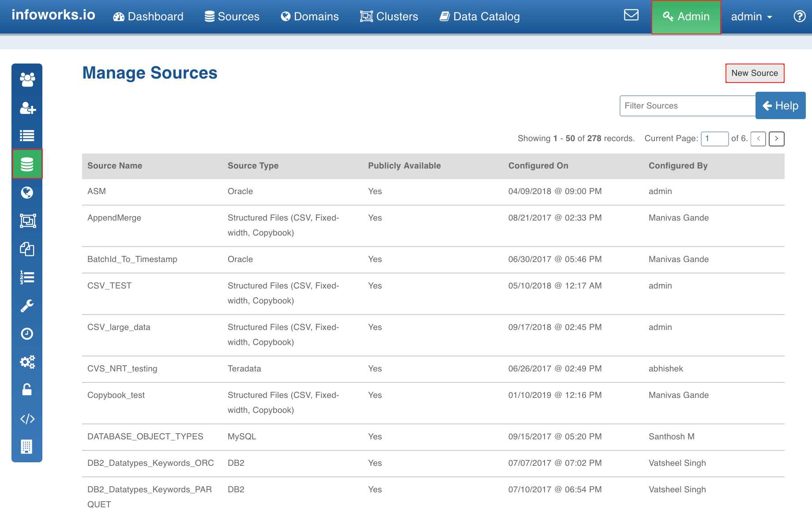Click the 09/17/2018 @ 02:45 PM date
Image resolution: width=812 pixels, height=517 pixels.
[555, 327]
